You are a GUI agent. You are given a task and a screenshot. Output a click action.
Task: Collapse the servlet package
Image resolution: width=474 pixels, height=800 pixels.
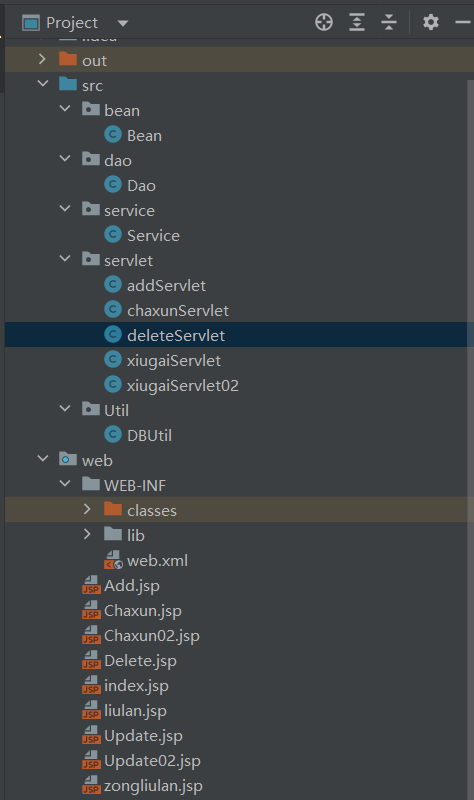click(65, 259)
